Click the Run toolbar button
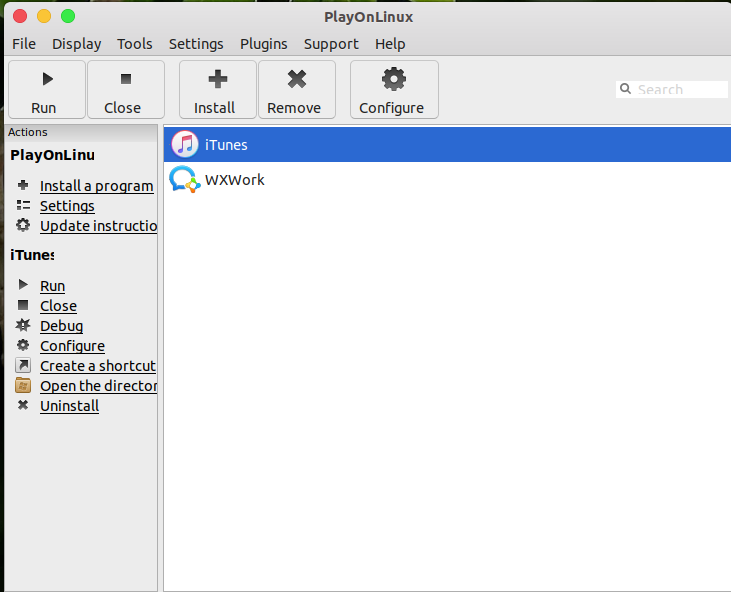The image size is (731, 592). pos(47,89)
